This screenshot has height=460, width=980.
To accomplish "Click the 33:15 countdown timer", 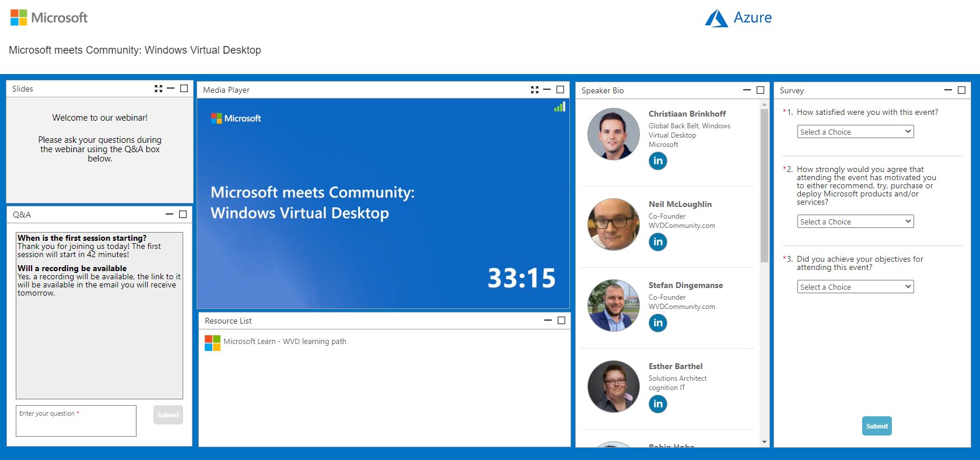I will tap(521, 278).
